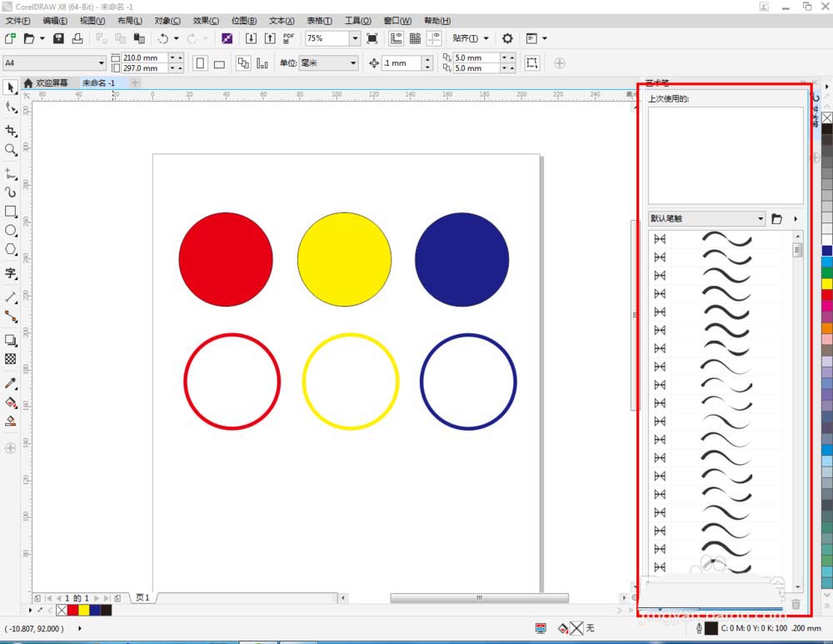The width and height of the screenshot is (833, 644).
Task: Click the Undo arrow icon
Action: pos(163,38)
